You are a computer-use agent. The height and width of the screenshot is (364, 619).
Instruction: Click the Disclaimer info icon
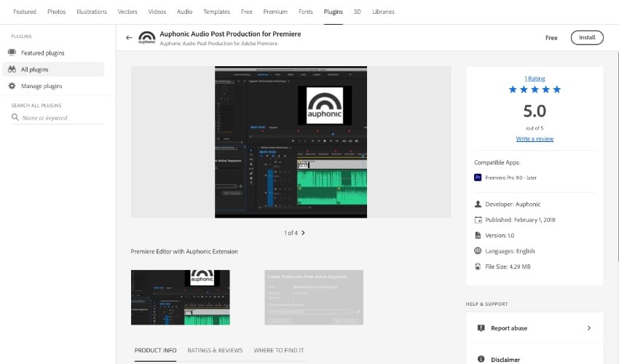click(x=481, y=359)
